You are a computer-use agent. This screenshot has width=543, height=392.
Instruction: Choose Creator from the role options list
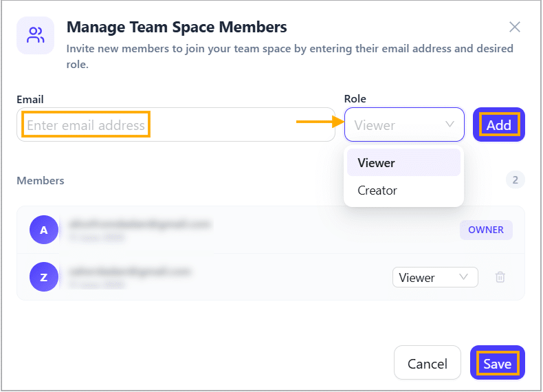403,190
